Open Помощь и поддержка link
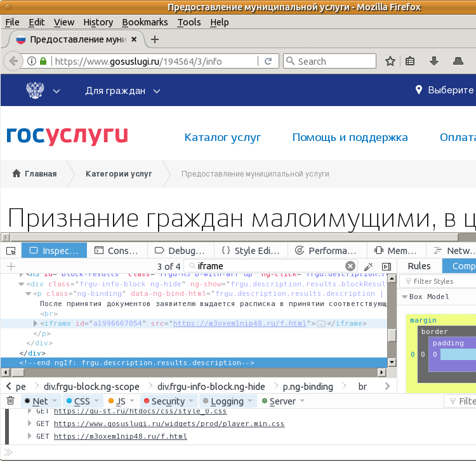 (x=350, y=137)
